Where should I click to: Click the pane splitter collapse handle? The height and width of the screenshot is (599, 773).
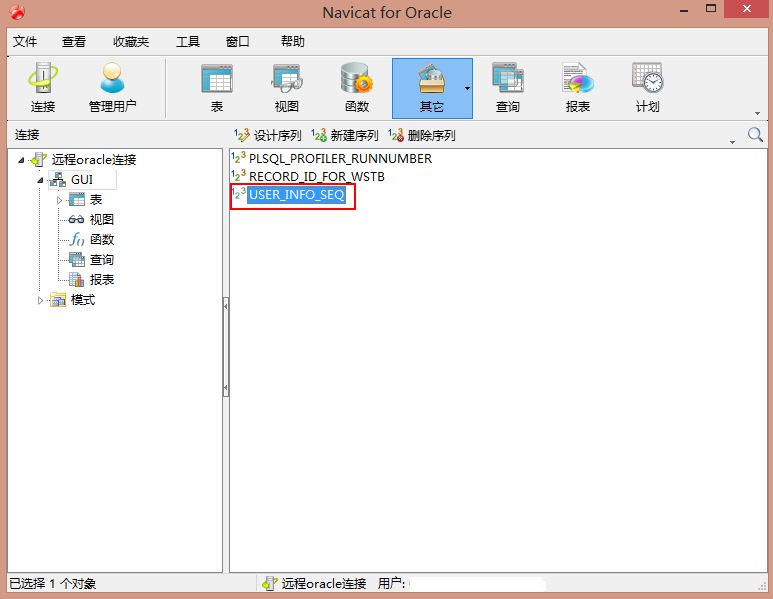(x=226, y=347)
